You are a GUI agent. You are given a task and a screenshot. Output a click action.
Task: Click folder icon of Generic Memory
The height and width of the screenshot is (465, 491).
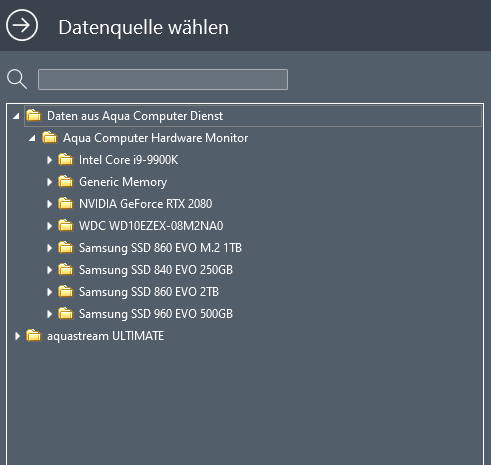tap(66, 181)
